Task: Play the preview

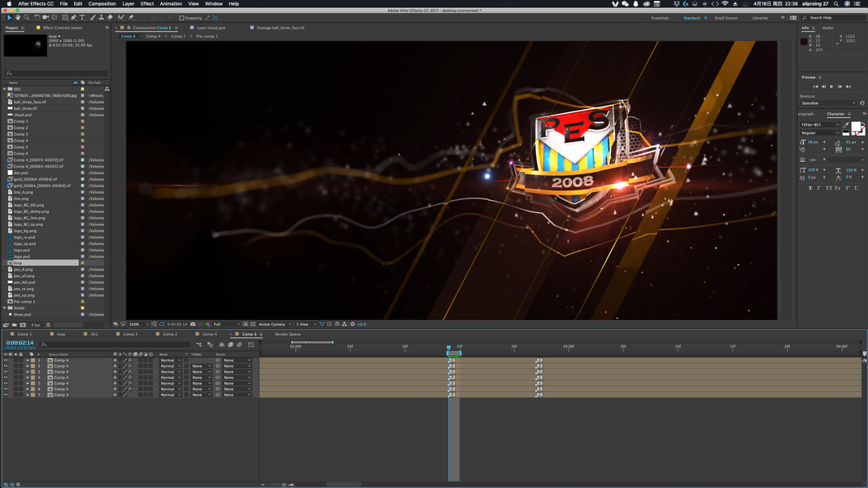Action: (x=831, y=86)
